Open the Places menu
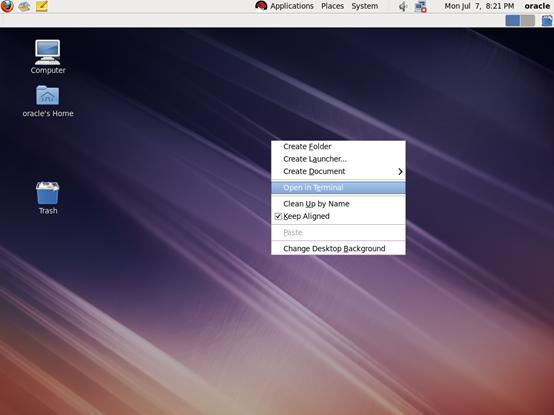Image resolution: width=554 pixels, height=415 pixels. 332,6
